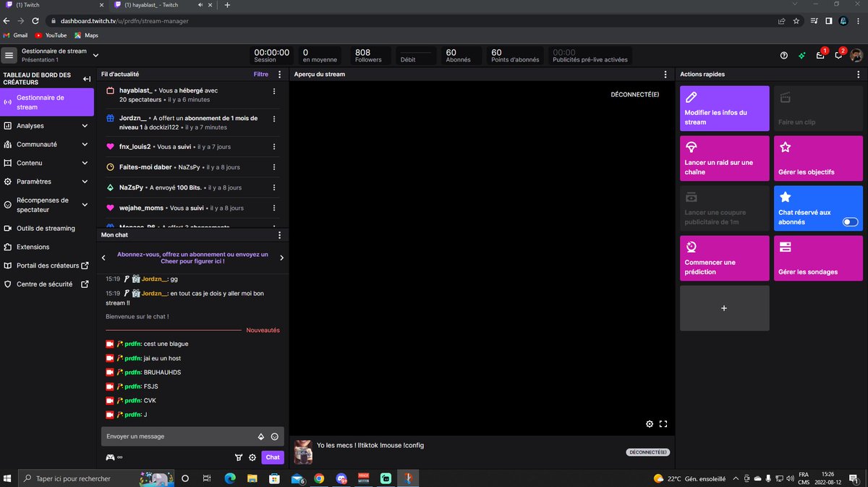Screen dimensions: 868x487
Task: Click the Chat send button
Action: (273, 457)
